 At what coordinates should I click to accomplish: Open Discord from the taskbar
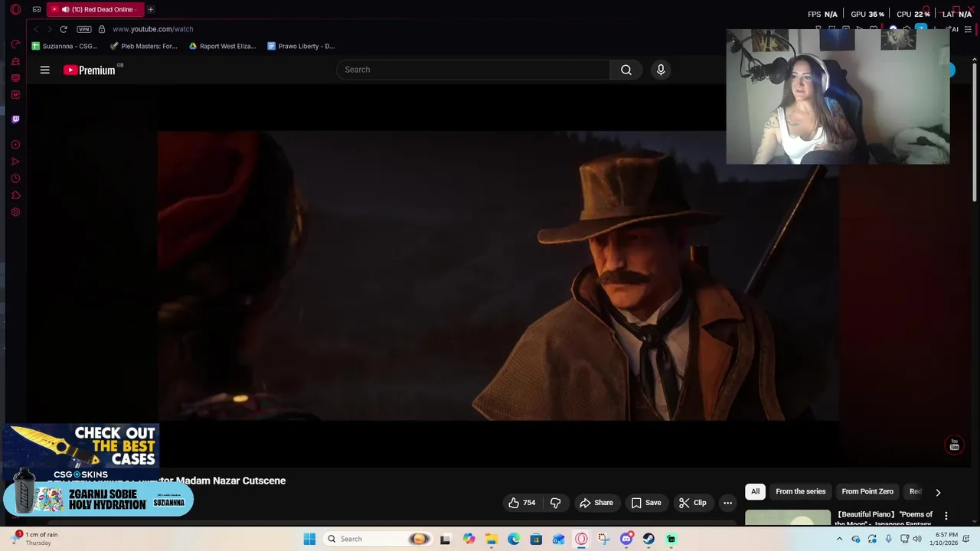(626, 539)
